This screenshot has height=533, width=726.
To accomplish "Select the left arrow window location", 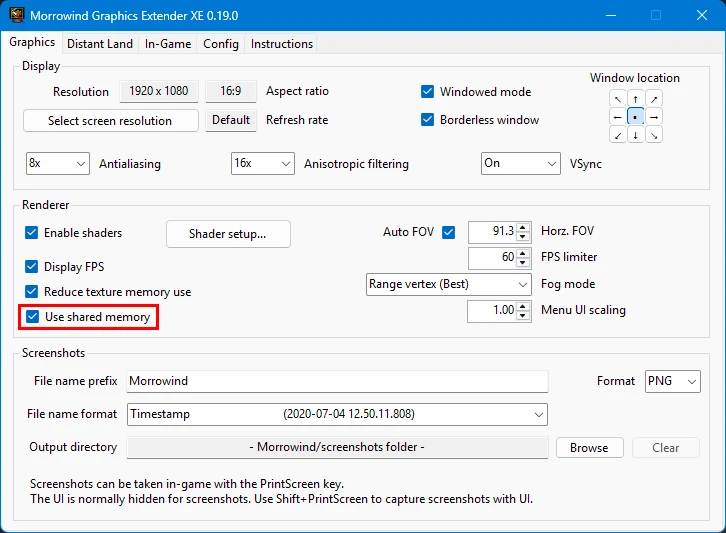I will [618, 117].
